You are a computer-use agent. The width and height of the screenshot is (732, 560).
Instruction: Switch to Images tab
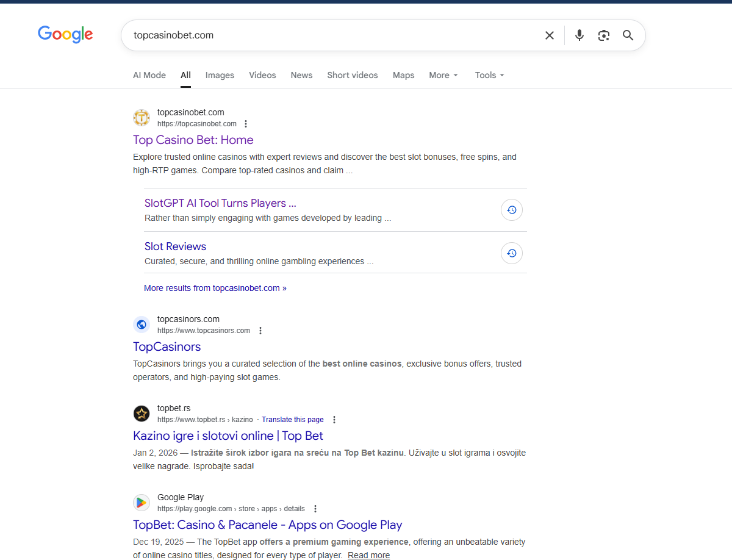(x=220, y=75)
